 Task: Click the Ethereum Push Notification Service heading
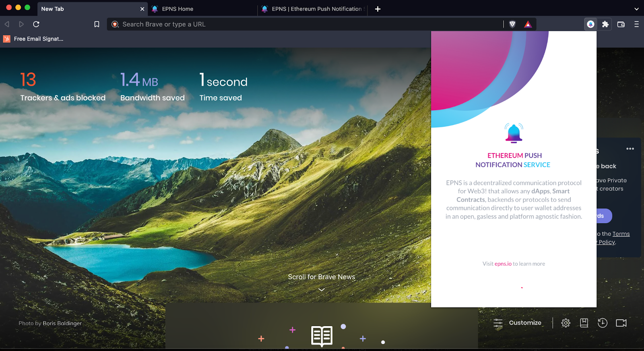pyautogui.click(x=513, y=160)
